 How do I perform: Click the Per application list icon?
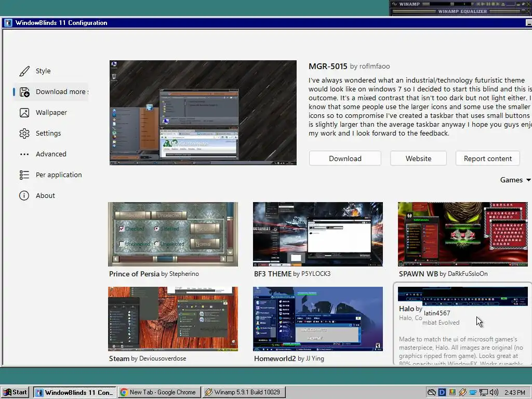pos(24,175)
